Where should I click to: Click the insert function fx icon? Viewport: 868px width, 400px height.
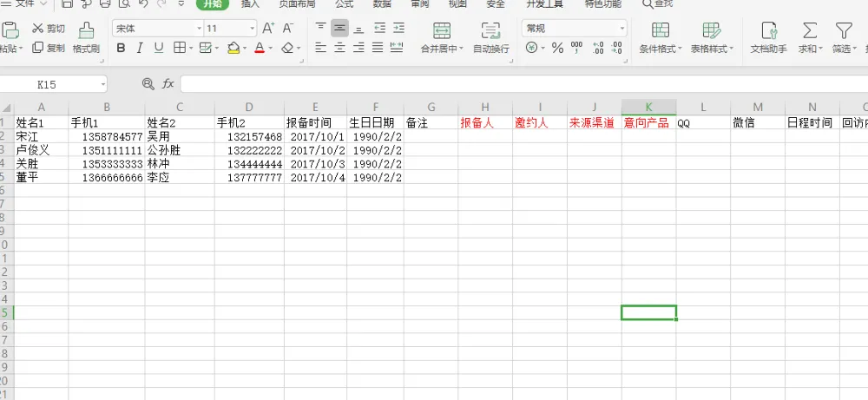pos(168,84)
